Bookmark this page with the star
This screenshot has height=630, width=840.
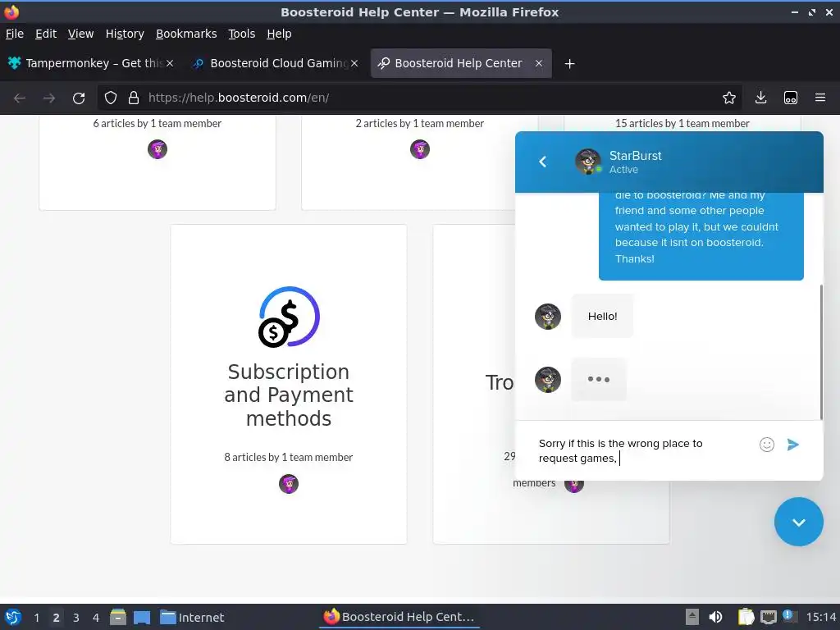pos(728,98)
